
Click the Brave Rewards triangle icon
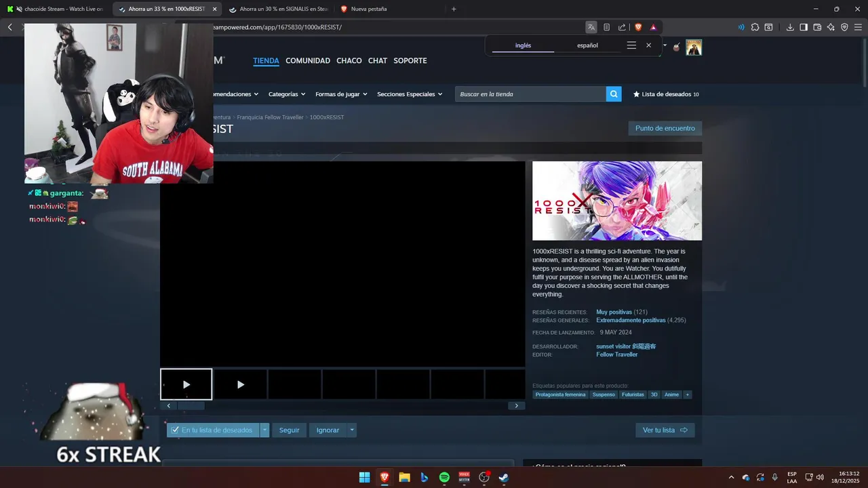click(x=653, y=27)
